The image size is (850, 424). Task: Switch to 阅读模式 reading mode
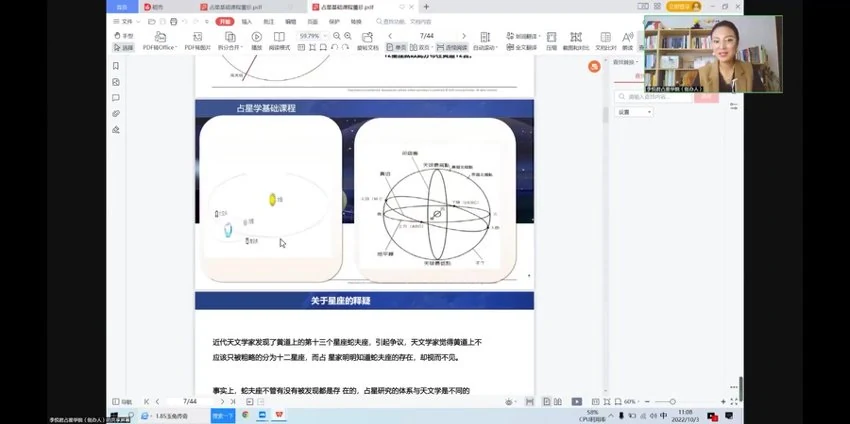coord(279,41)
